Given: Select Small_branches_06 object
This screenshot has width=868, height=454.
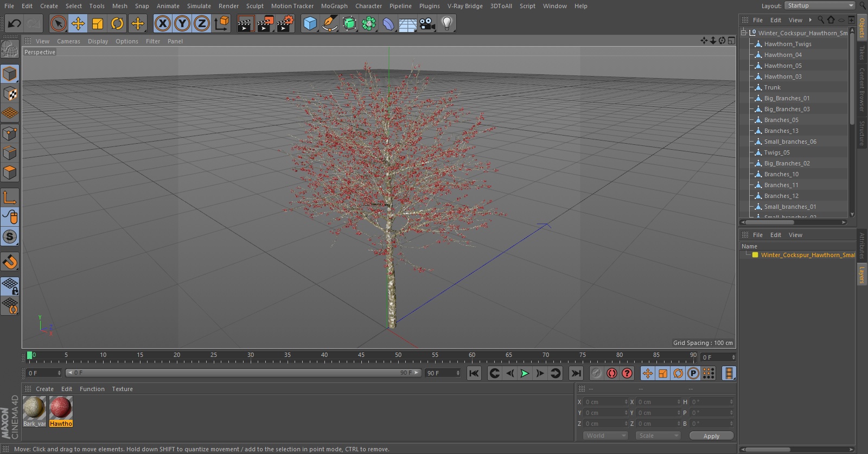Looking at the screenshot, I should pos(790,142).
